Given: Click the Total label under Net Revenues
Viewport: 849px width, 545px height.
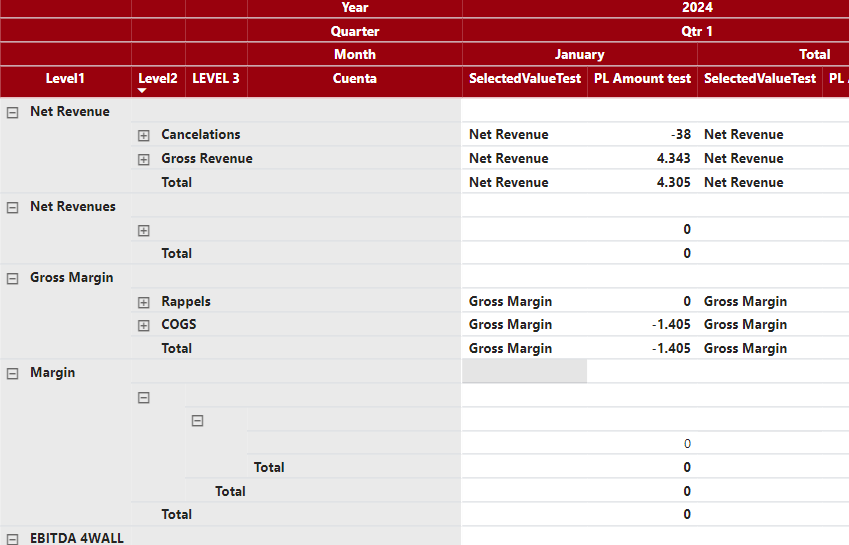Looking at the screenshot, I should point(177,253).
